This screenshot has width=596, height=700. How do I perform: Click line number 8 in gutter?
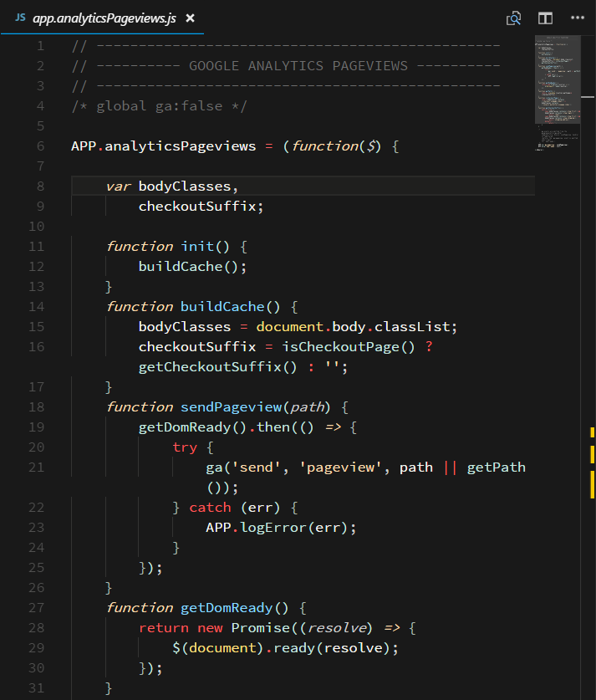41,186
